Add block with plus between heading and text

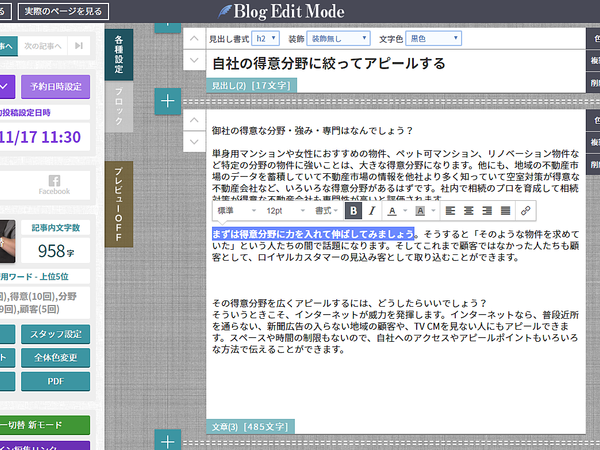click(x=168, y=101)
